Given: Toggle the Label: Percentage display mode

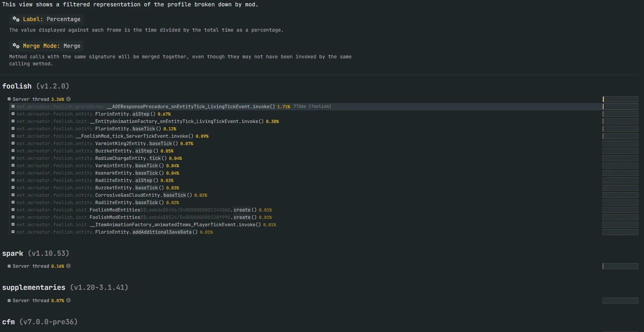Looking at the screenshot, I should coord(51,19).
